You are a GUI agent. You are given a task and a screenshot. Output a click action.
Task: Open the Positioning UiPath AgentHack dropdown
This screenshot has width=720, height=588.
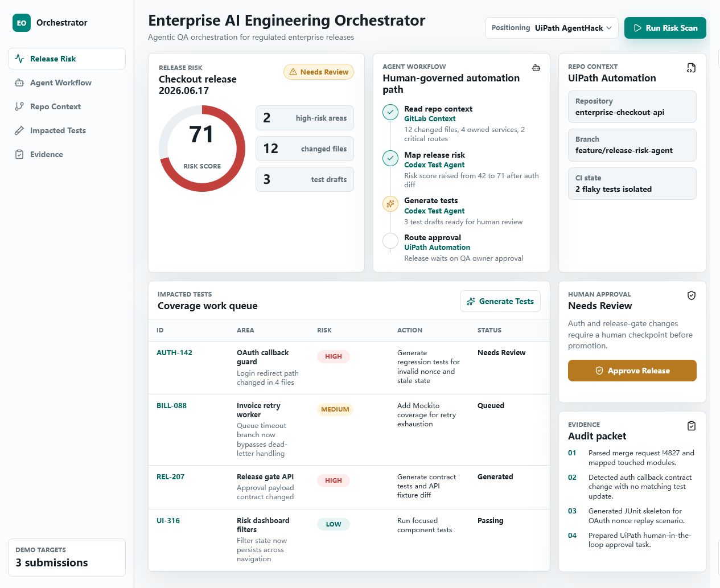point(552,28)
